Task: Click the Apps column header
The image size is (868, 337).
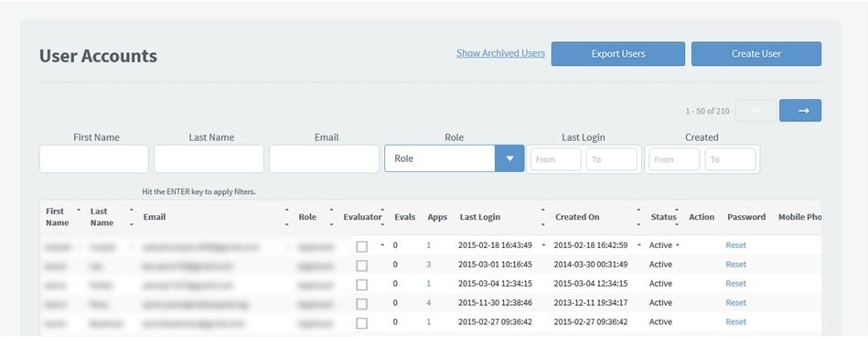Action: coord(437,217)
